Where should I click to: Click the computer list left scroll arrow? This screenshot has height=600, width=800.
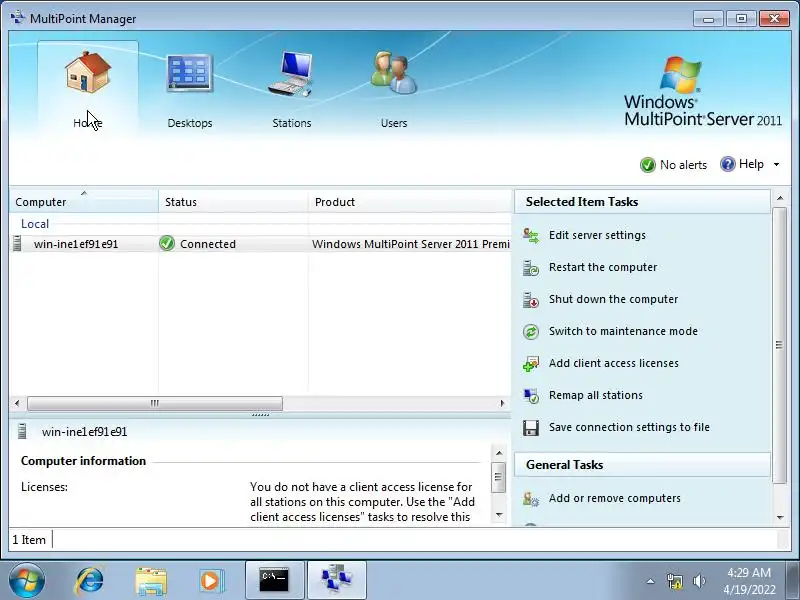tap(17, 403)
